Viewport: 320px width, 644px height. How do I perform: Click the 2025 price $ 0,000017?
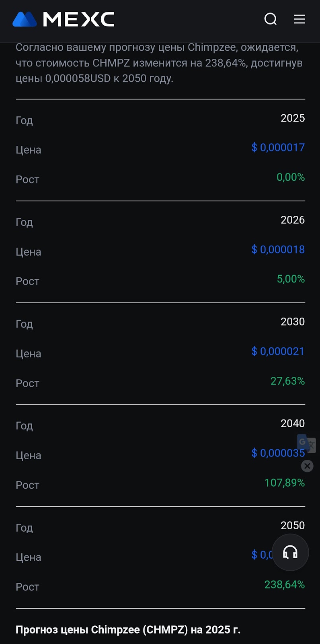278,148
